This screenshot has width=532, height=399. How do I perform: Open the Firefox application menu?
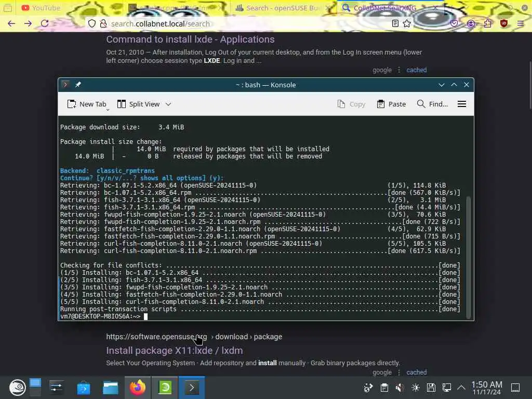pyautogui.click(x=521, y=23)
